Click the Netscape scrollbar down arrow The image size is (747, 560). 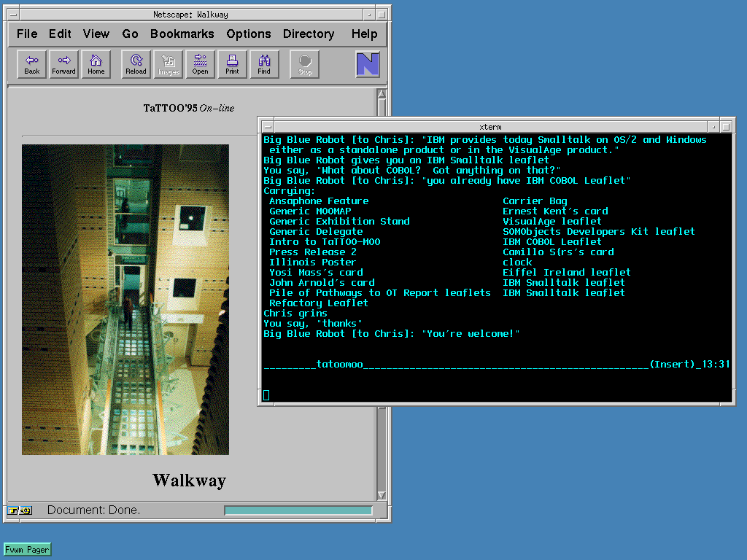tap(382, 495)
